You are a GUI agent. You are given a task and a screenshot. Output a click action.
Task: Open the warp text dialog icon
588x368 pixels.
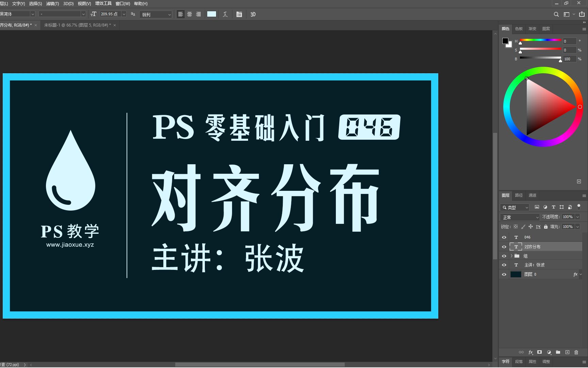225,14
